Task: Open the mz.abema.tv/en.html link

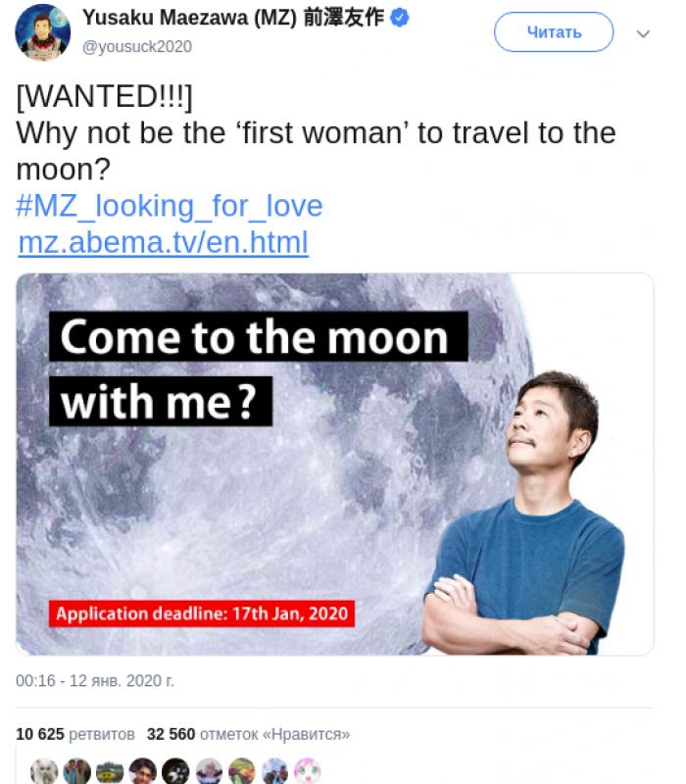Action: (x=163, y=242)
